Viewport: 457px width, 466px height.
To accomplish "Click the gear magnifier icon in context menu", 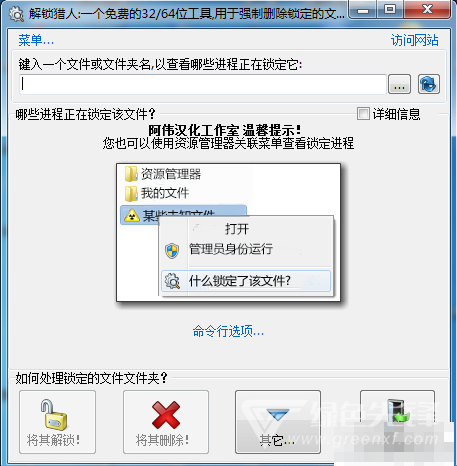I will [x=172, y=281].
